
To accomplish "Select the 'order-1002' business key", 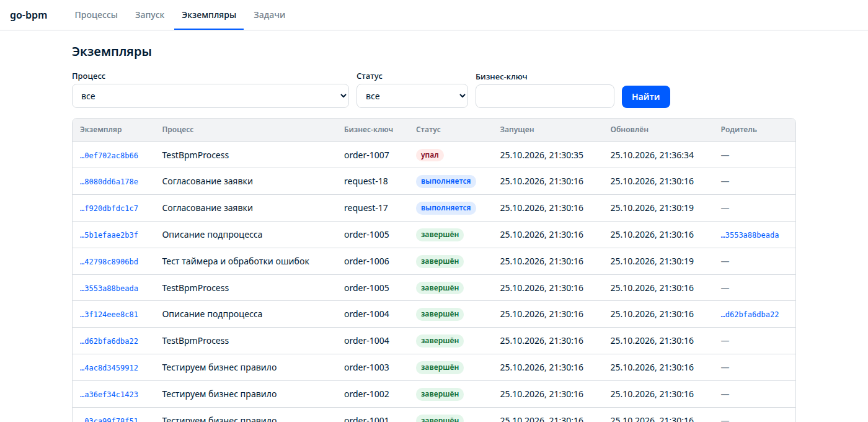I will coord(366,394).
